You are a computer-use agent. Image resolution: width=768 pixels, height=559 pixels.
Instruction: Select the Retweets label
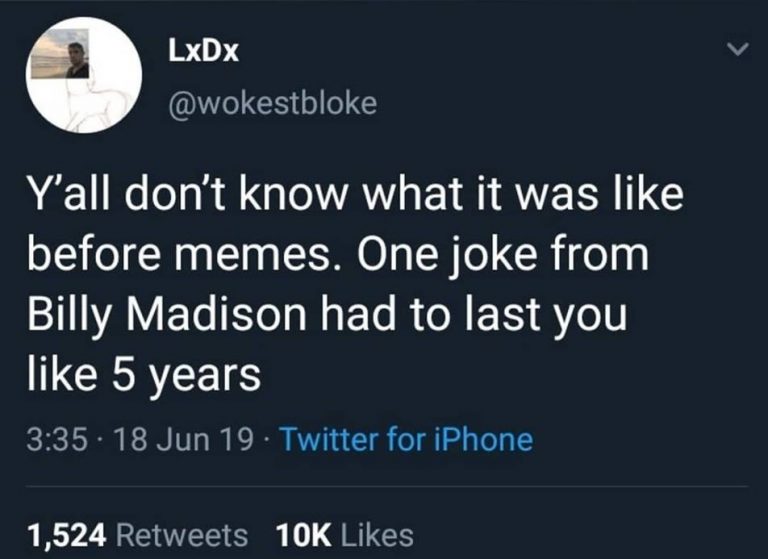coord(182,533)
